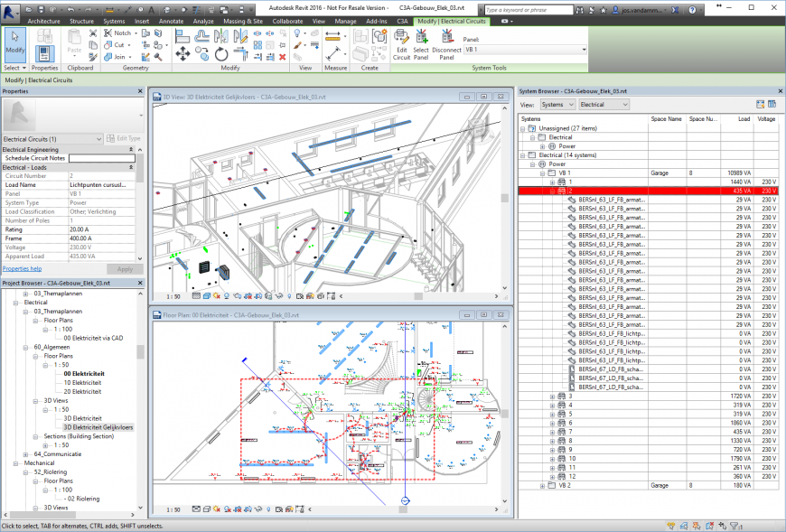Screen dimensions: 786x532
Task: Open the Manage ribbon tab
Action: point(345,21)
